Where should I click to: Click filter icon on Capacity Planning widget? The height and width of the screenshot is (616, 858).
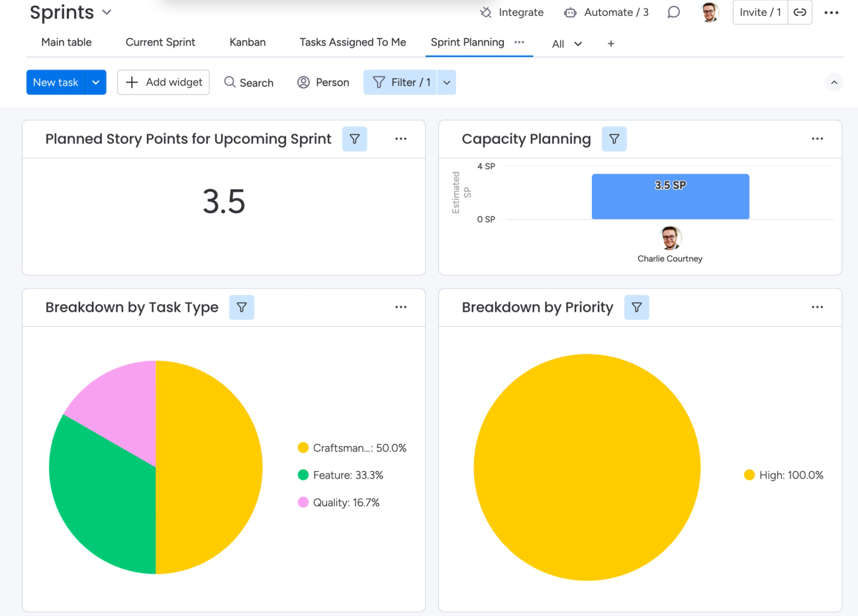coord(614,139)
